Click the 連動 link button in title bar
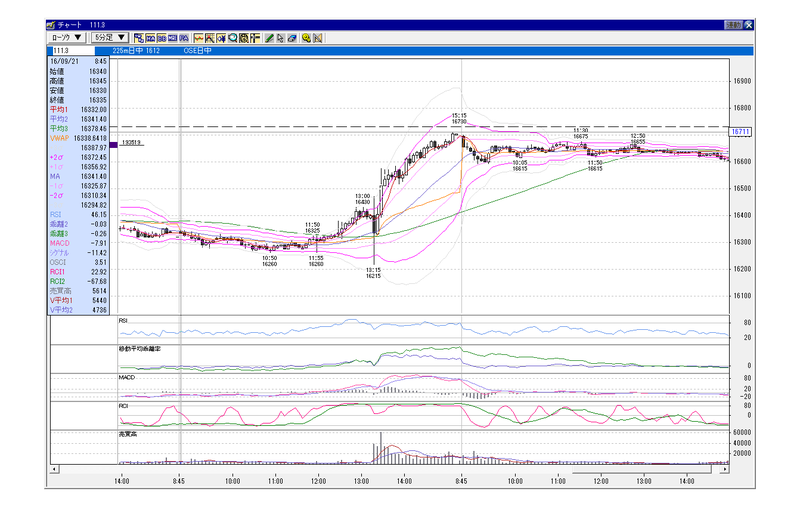 (x=733, y=24)
